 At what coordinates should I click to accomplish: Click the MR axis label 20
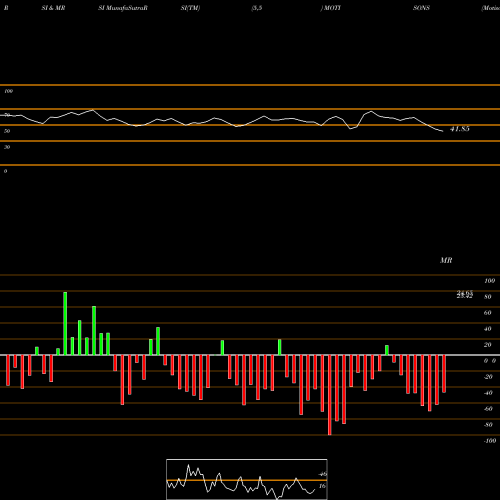tap(488, 345)
